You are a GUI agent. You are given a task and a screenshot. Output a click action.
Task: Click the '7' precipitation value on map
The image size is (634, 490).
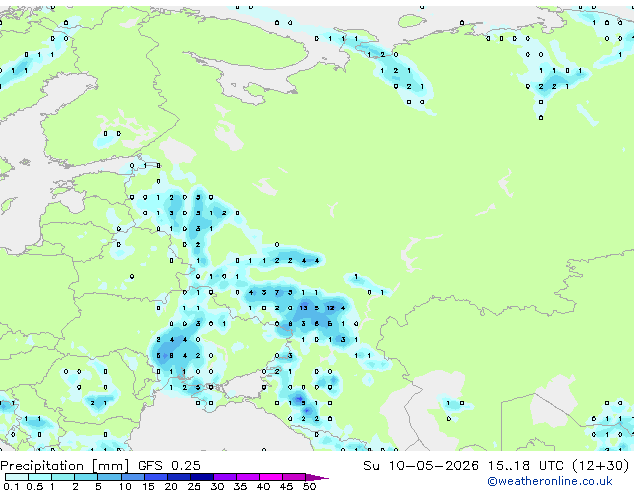pos(277,292)
